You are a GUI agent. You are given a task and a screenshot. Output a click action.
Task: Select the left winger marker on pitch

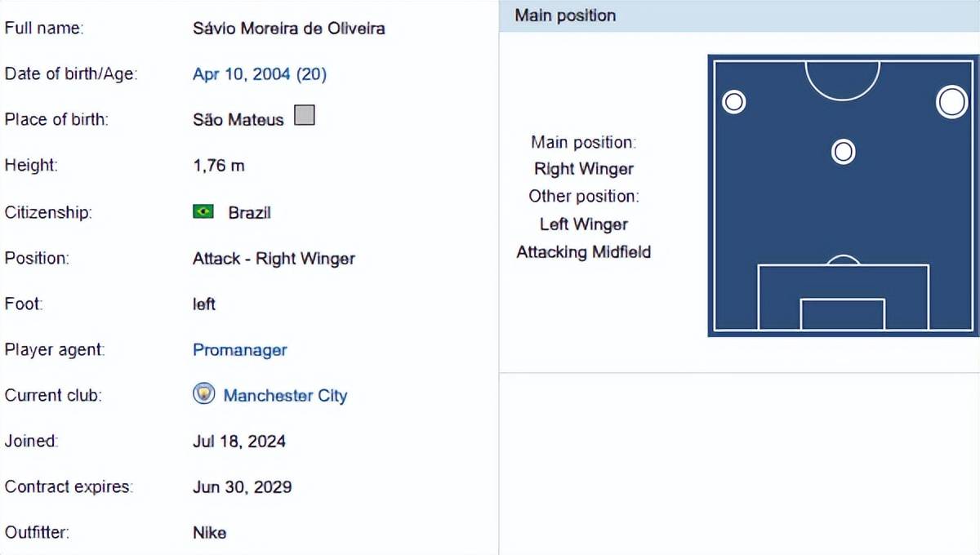coord(734,102)
